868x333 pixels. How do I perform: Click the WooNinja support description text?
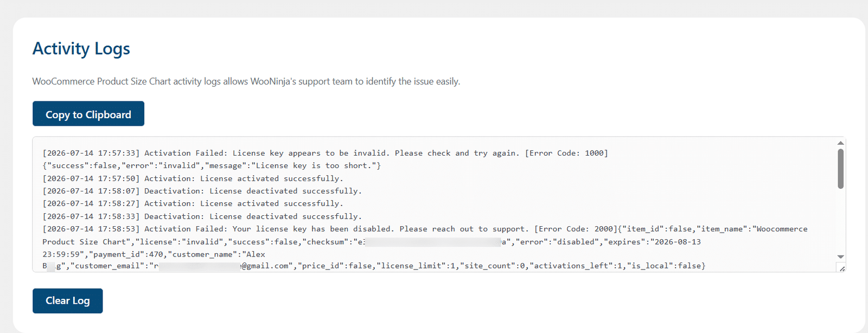(x=246, y=81)
